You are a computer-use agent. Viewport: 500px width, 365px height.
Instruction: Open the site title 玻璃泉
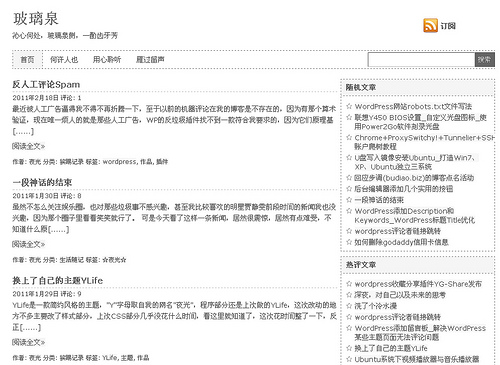click(x=36, y=19)
